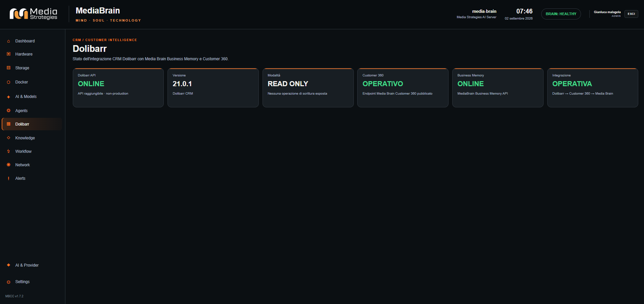Click the ESCI logout button
644x304 pixels.
(x=631, y=14)
